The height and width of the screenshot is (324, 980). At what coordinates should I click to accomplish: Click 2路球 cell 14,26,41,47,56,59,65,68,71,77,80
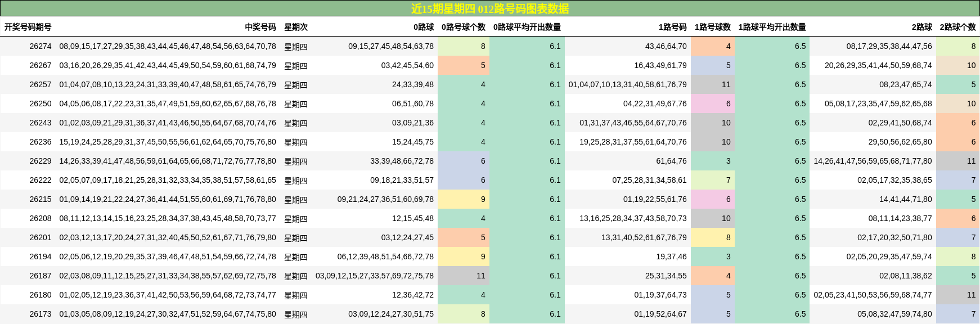click(873, 161)
